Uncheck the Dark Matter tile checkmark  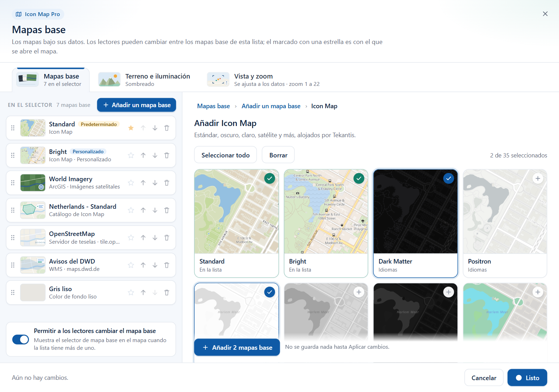(448, 178)
